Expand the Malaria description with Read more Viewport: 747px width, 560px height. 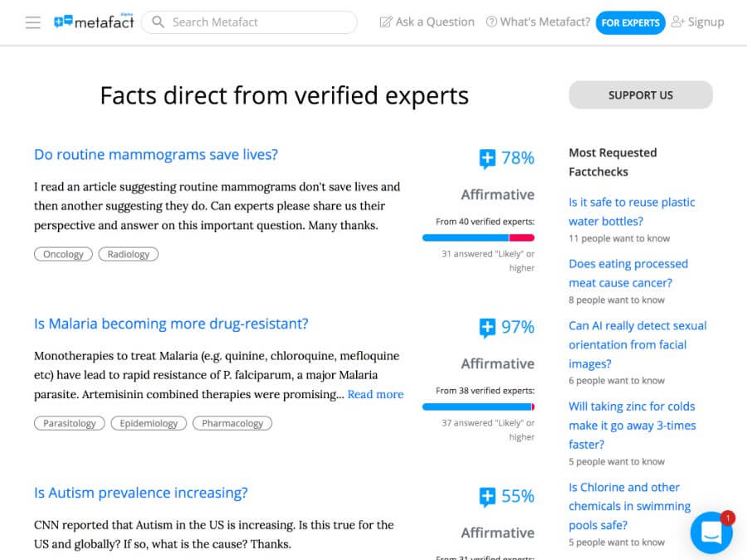point(375,394)
